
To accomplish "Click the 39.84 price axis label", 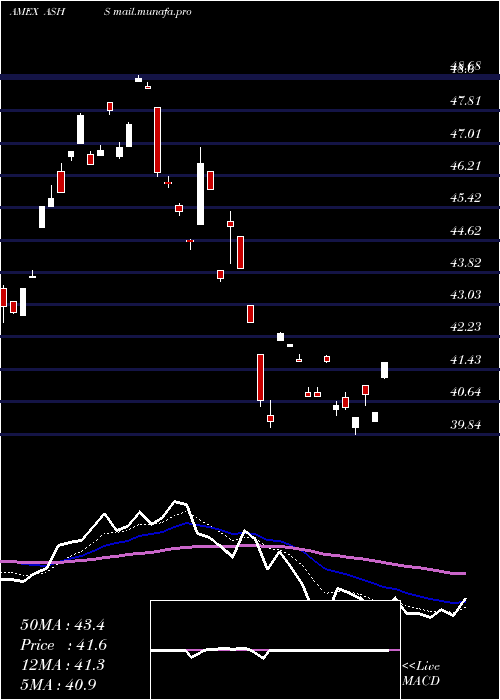I will (466, 425).
